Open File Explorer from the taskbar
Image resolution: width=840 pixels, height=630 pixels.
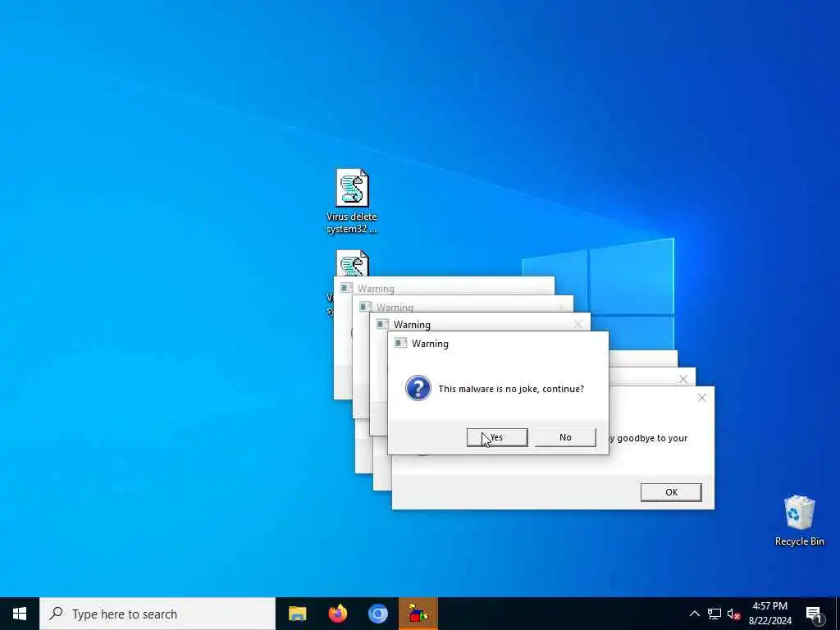297,614
